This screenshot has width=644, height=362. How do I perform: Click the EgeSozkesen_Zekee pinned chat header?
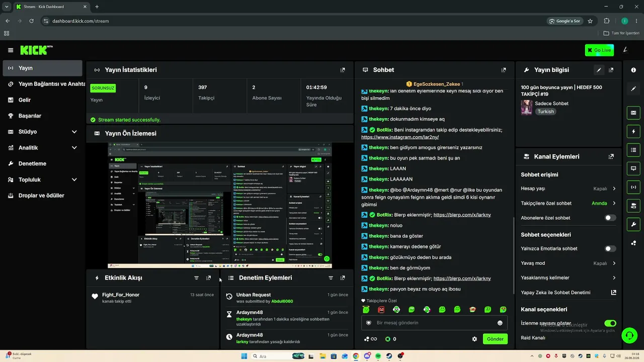[434, 84]
